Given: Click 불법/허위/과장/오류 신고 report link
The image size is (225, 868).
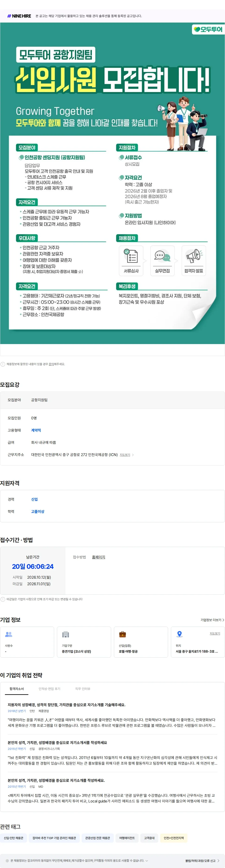Looking at the screenshot, I should (x=200, y=860).
